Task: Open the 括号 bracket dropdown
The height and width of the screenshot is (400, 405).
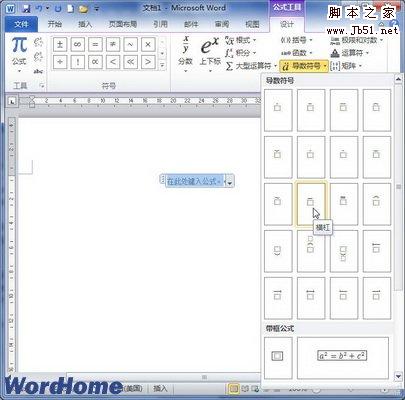Action: (297, 41)
